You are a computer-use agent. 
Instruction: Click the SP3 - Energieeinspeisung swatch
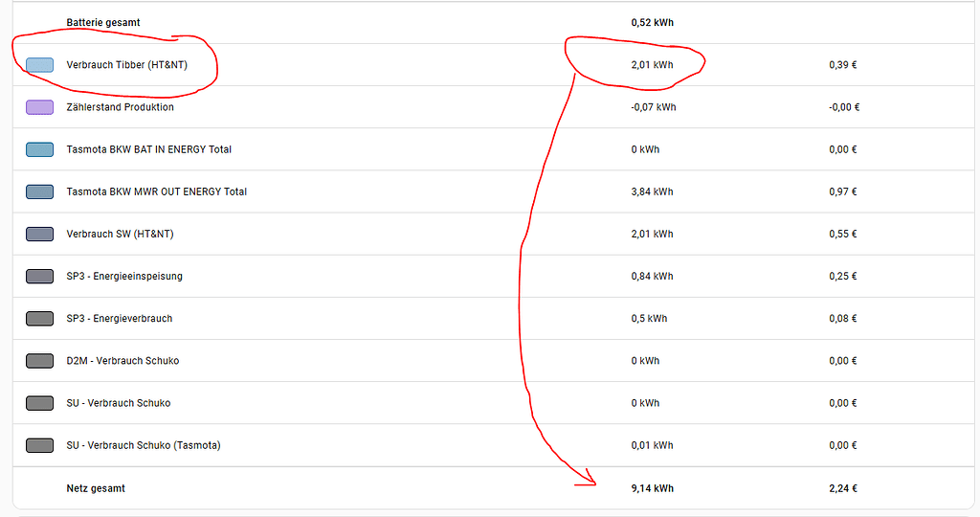(x=39, y=277)
